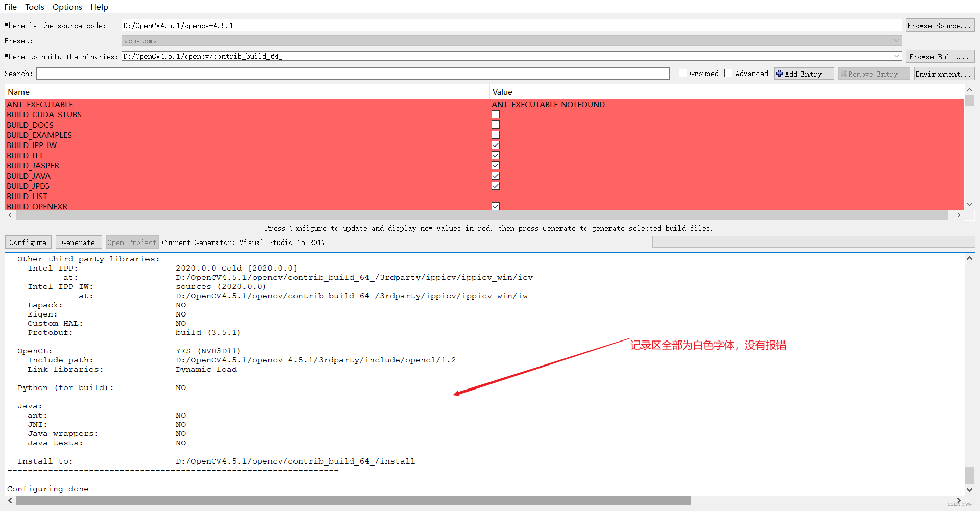Click the Value column header
This screenshot has width=980, height=511.
coord(727,92)
